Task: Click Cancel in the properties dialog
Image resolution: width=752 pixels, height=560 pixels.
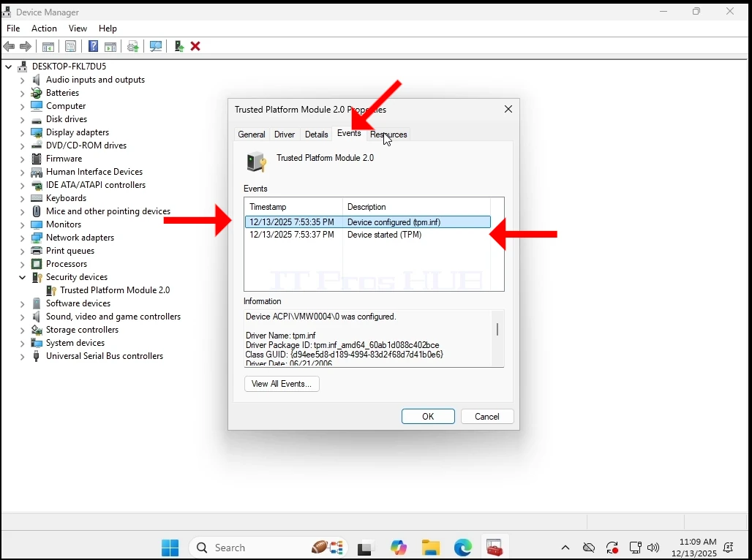Action: (x=486, y=416)
